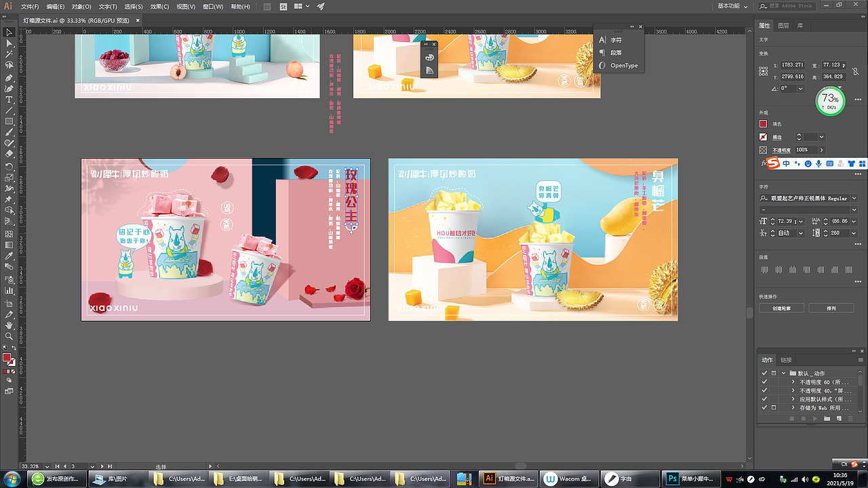The image size is (868, 488).
Task: Click the 创建轮廓 button
Action: point(781,308)
